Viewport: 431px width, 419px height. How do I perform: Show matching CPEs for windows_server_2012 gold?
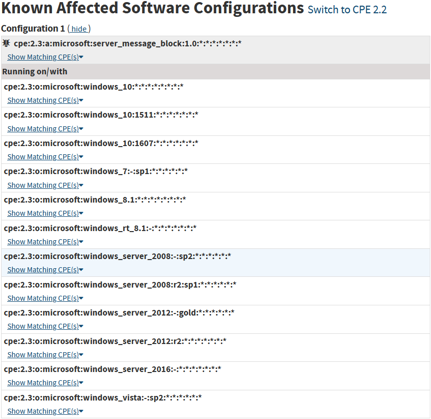click(x=45, y=326)
